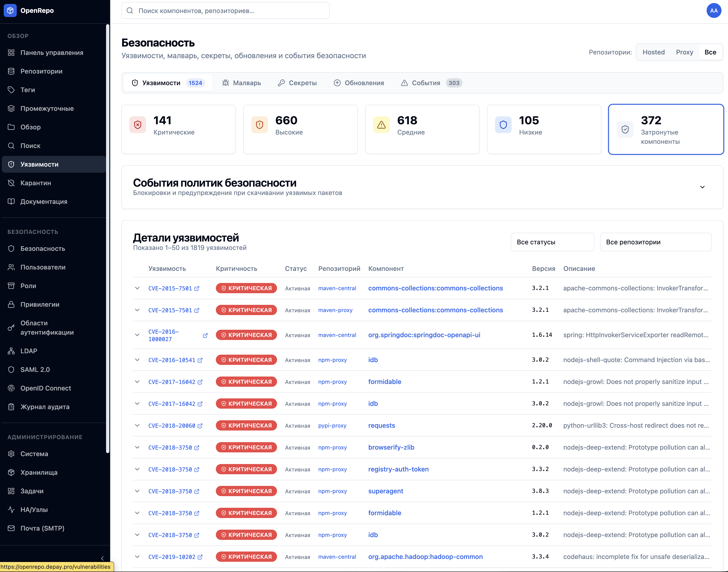Expand the CVE-2016-1000027 row

137,335
